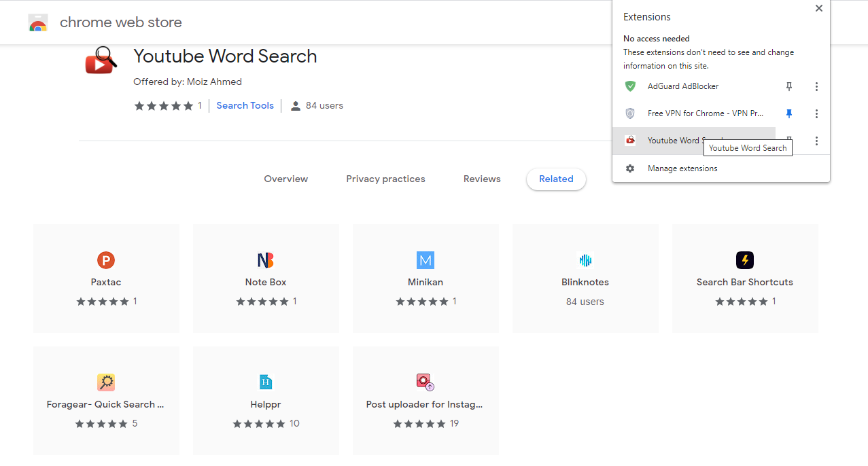The image size is (868, 466).
Task: Switch to the Overview tab
Action: [x=286, y=179]
